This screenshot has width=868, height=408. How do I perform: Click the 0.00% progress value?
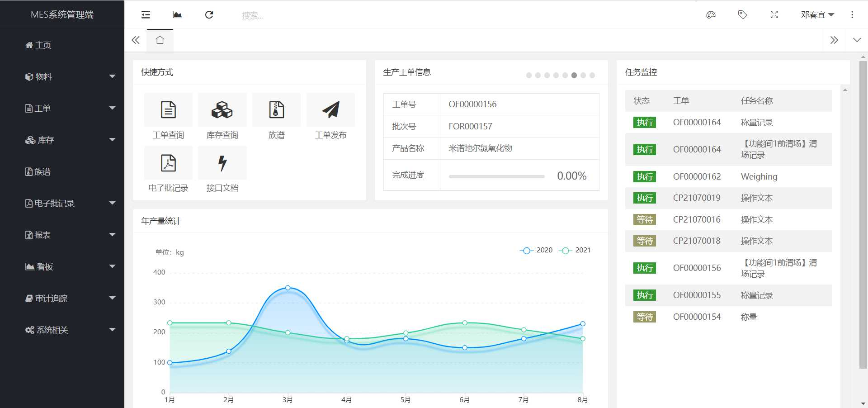(x=571, y=176)
